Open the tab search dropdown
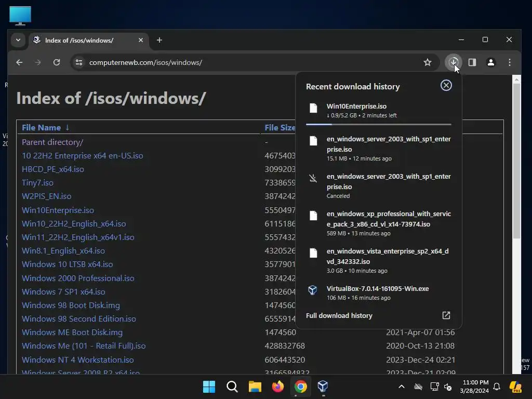This screenshot has height=399, width=532. (18, 40)
